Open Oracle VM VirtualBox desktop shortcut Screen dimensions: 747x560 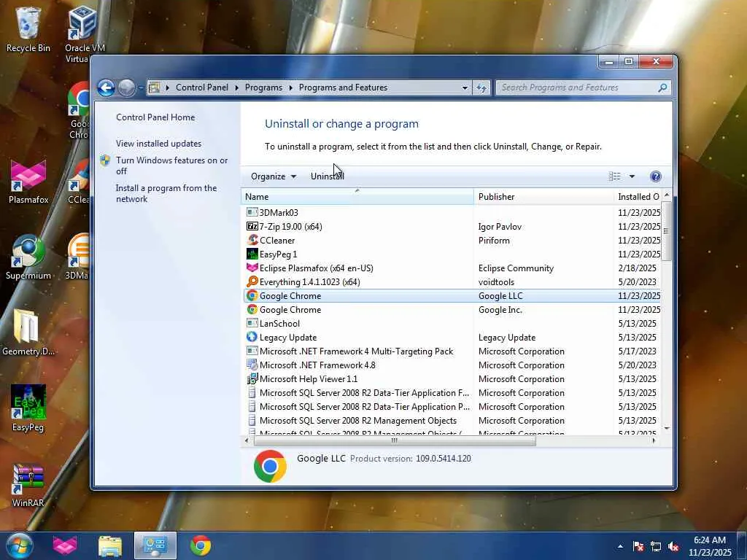[x=83, y=34]
